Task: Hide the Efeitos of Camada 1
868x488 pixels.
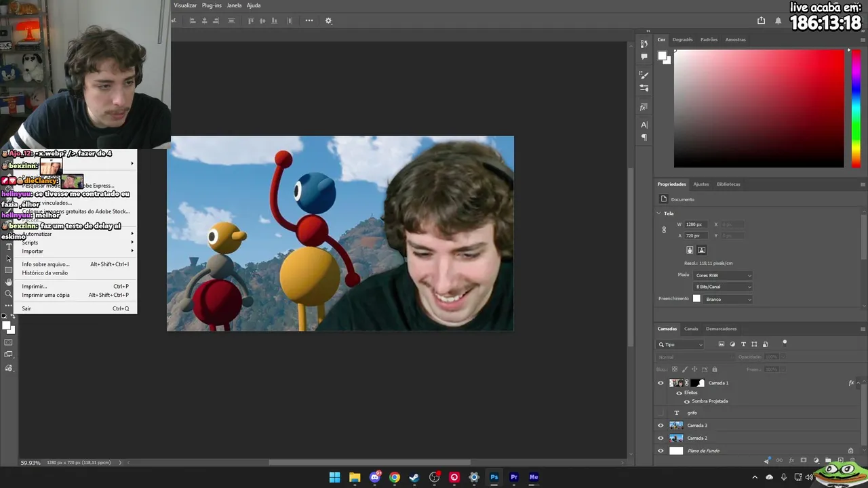Action: pyautogui.click(x=679, y=393)
